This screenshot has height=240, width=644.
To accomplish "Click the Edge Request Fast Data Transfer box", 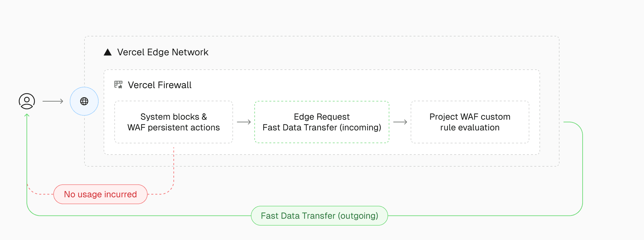I will [x=322, y=122].
